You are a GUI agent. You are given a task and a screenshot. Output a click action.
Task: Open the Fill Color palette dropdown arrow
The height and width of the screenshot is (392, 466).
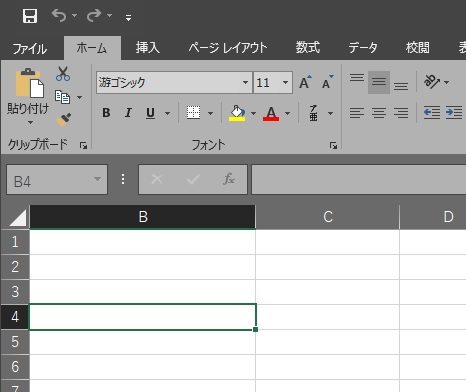coord(253,113)
